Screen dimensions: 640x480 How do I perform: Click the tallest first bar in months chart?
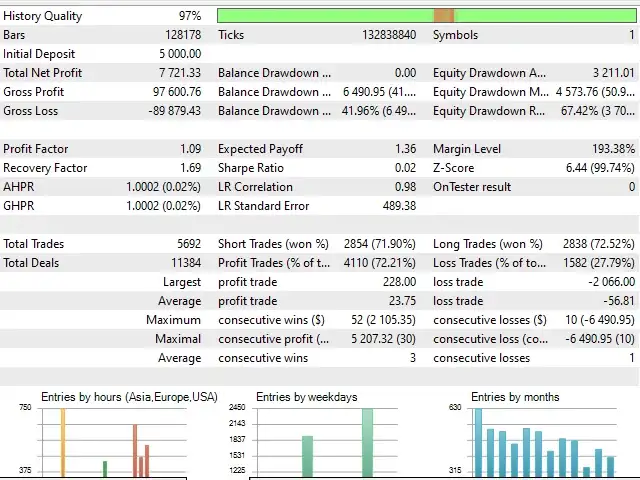478,443
